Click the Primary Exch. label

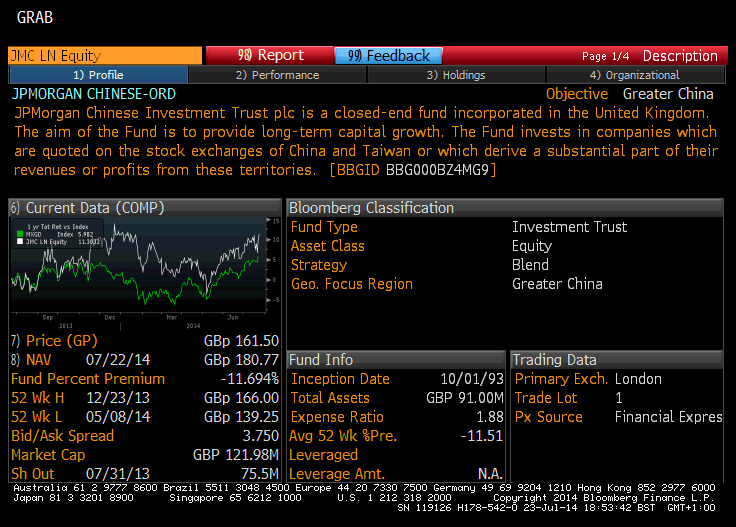coord(561,379)
